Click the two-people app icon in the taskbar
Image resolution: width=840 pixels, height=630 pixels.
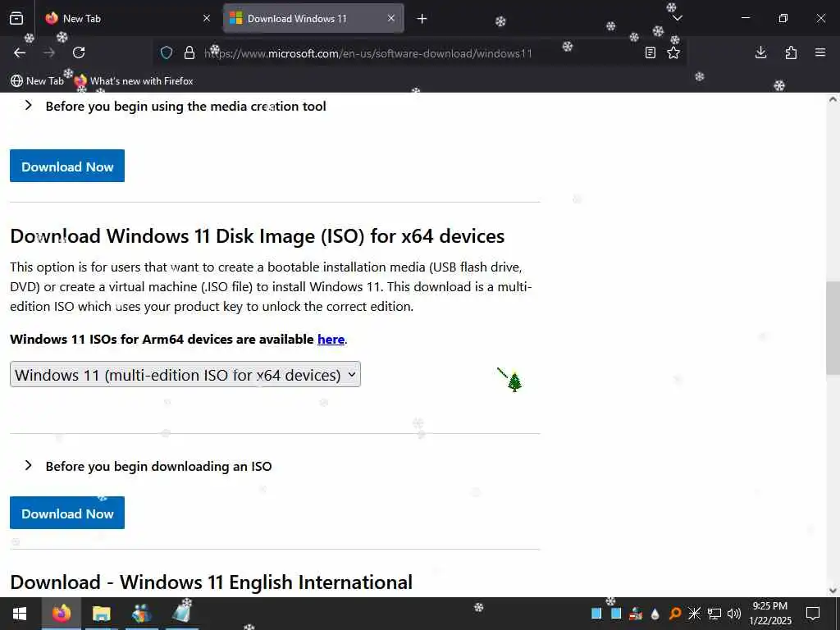141,614
